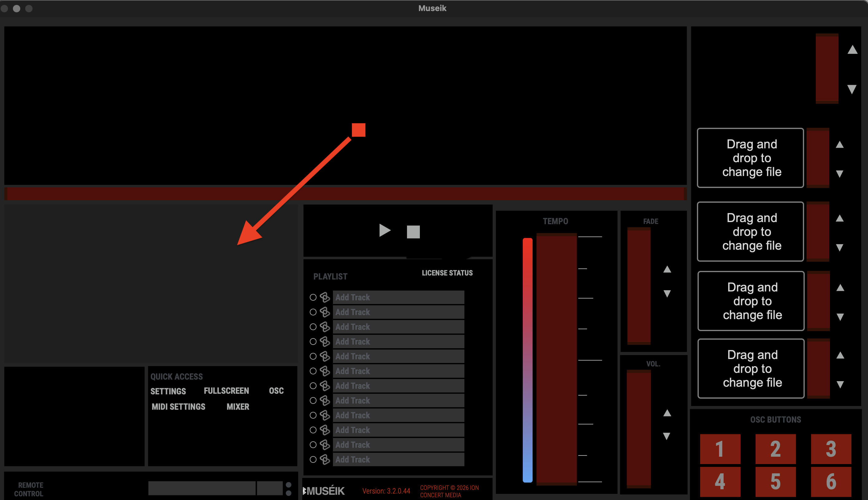Select the radio button of third playlist row
This screenshot has height=500, width=868.
point(313,327)
